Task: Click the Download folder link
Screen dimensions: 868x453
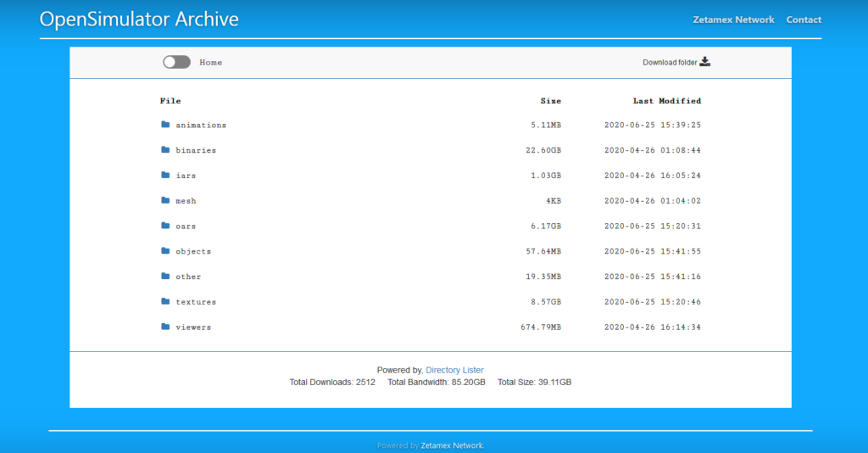Action: [670, 63]
